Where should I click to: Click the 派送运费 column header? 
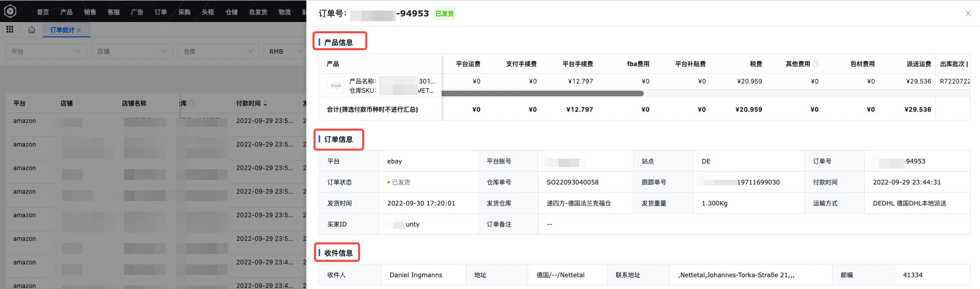click(x=919, y=64)
